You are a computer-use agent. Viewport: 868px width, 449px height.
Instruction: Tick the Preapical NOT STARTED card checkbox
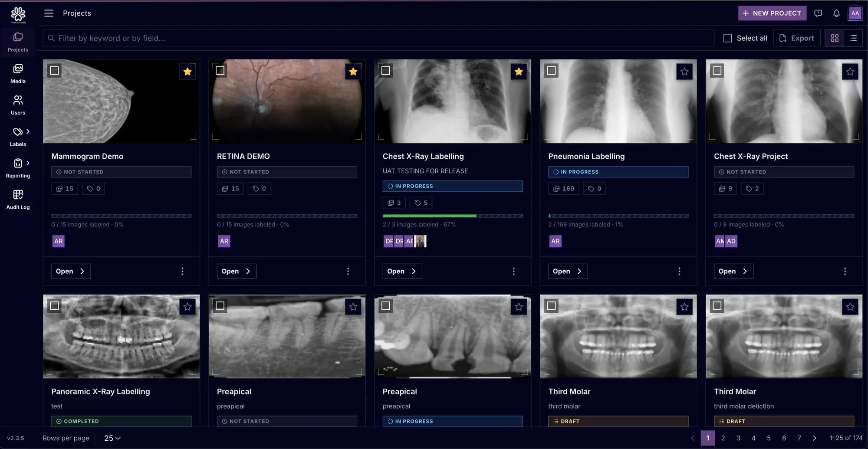220,306
